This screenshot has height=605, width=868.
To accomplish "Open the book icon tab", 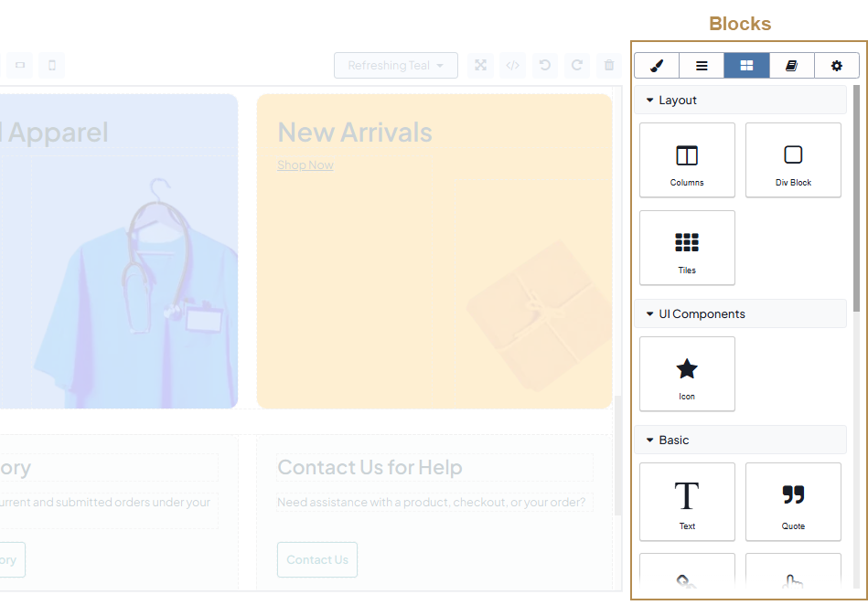I will click(791, 66).
